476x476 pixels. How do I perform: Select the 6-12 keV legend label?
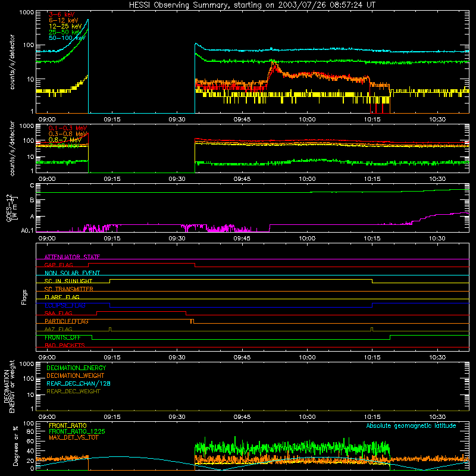64,20
